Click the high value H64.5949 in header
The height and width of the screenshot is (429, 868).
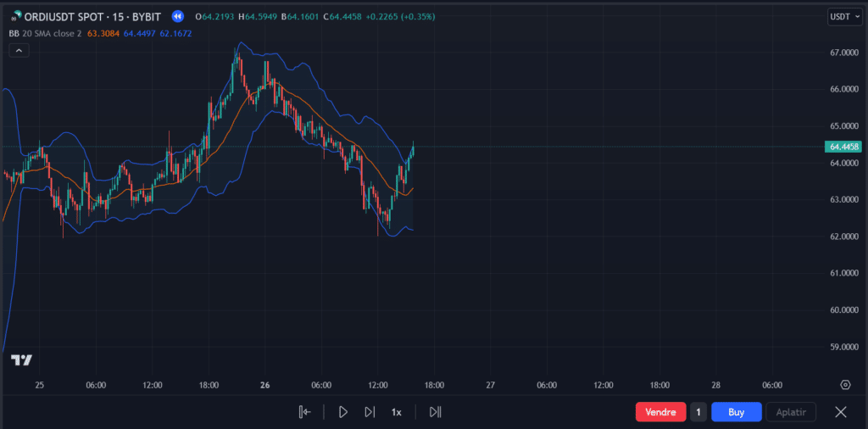258,17
